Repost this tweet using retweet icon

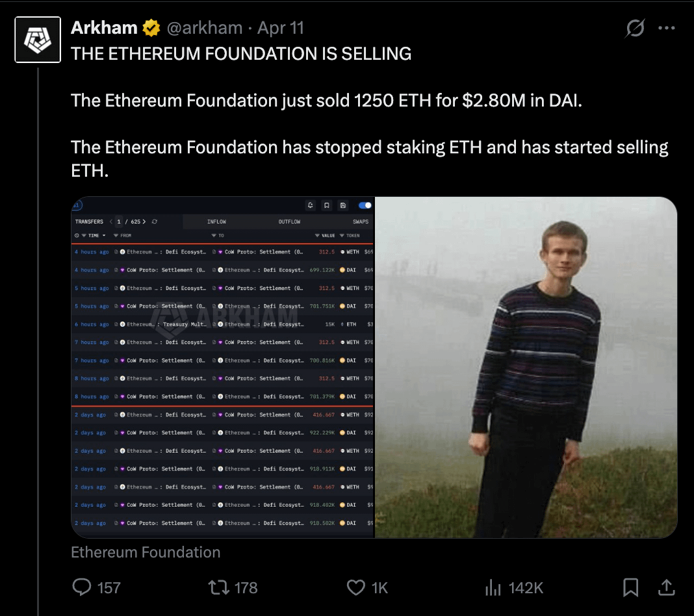click(x=218, y=587)
